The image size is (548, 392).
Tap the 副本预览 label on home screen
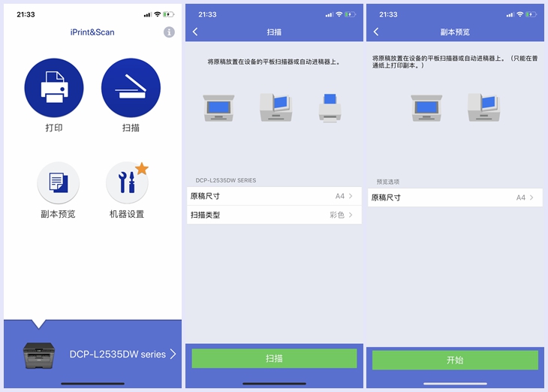coord(58,214)
